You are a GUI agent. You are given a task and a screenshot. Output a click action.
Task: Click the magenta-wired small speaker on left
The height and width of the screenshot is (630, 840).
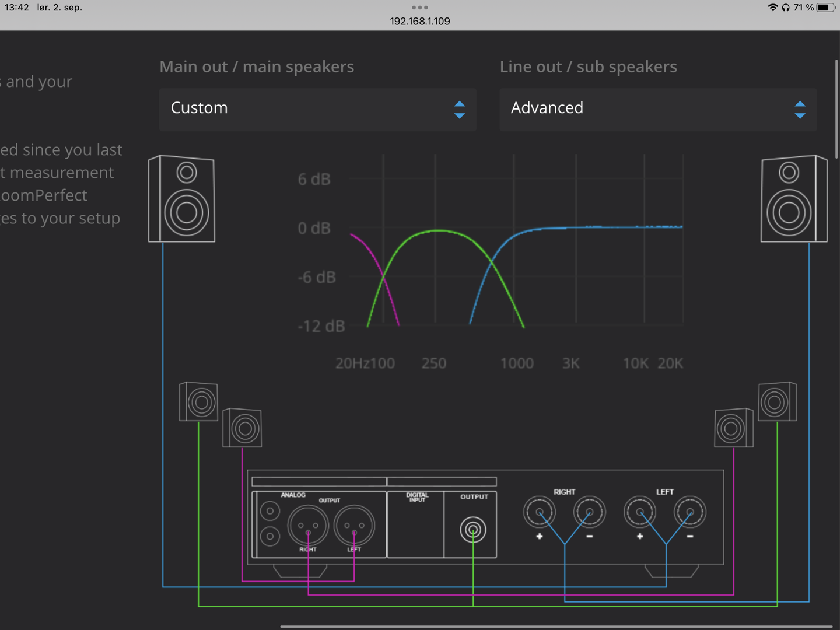[242, 428]
